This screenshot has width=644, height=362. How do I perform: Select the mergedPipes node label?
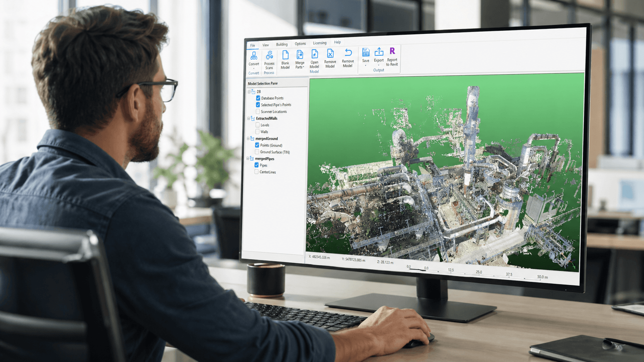(265, 158)
